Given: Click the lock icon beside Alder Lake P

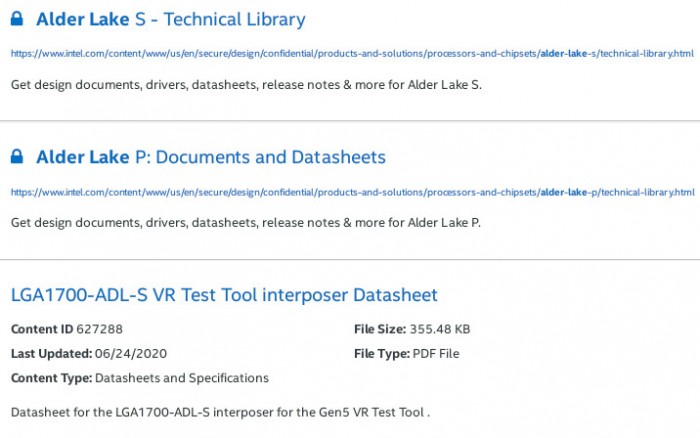Looking at the screenshot, I should (x=17, y=156).
